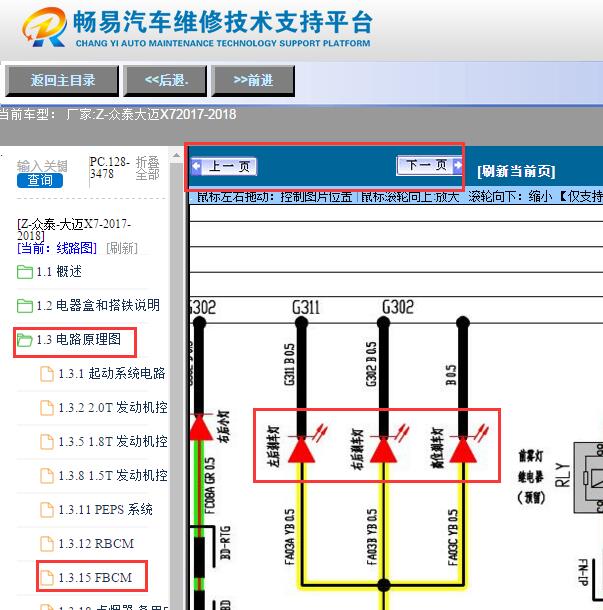
Task: Click the sidebar vertical scrollbar track
Action: point(176,385)
